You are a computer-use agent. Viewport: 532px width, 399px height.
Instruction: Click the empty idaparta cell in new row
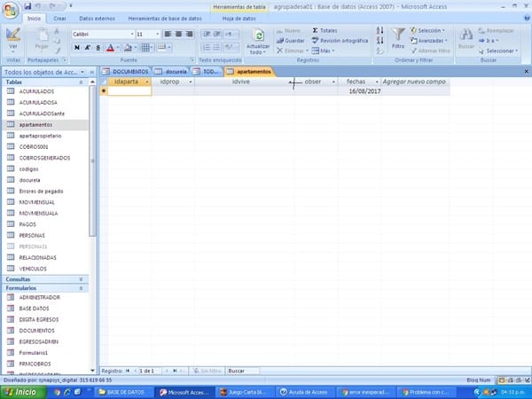pos(129,91)
